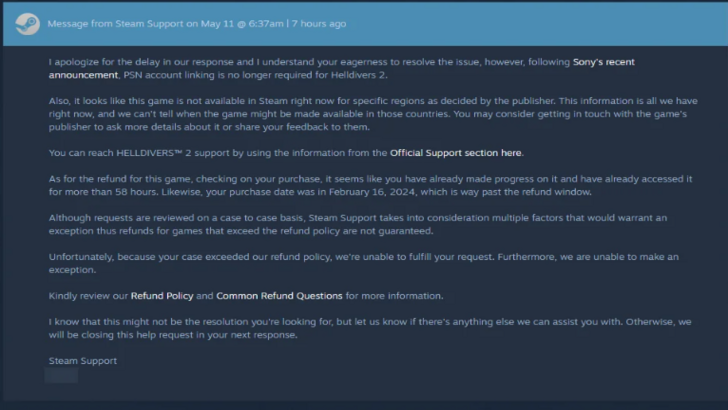Click the paragraph starting "Also, it looks like"
Viewport: 728px width, 410px height.
370,114
